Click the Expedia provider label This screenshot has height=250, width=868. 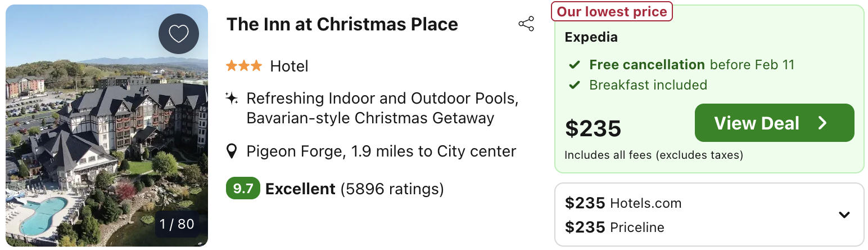point(591,38)
